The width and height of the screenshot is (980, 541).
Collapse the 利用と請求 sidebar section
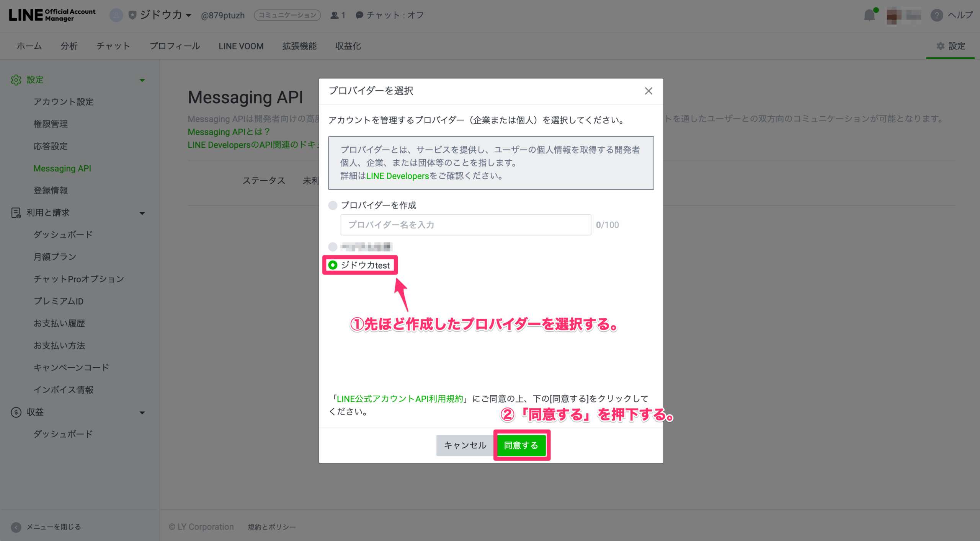pos(142,213)
